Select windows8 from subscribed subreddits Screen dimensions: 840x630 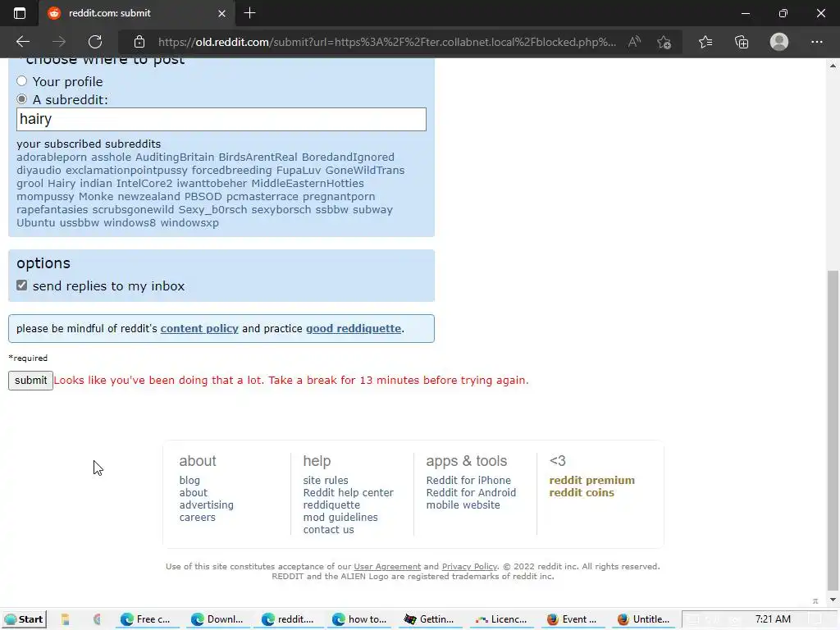click(x=130, y=223)
